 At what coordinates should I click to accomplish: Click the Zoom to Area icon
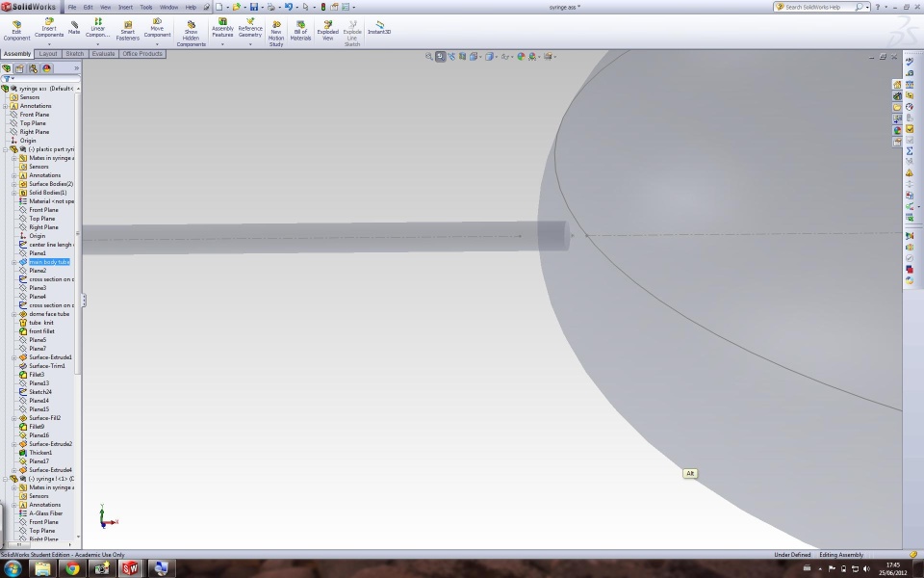[x=440, y=57]
